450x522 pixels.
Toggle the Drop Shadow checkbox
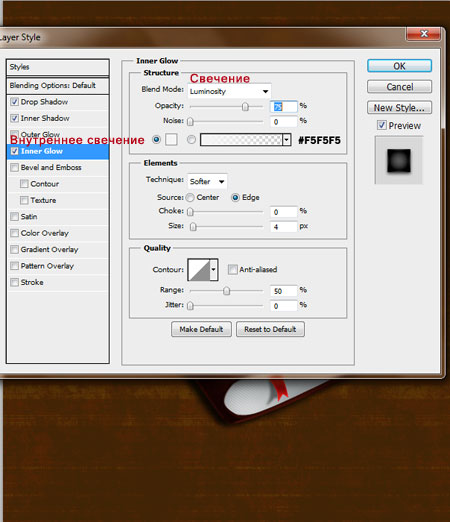coord(14,102)
